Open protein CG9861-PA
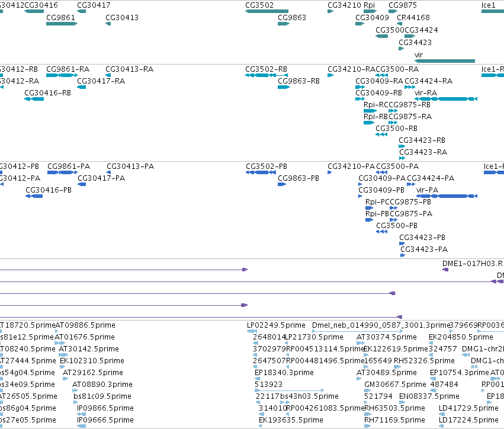The width and height of the screenshot is (504, 429). pos(62,172)
